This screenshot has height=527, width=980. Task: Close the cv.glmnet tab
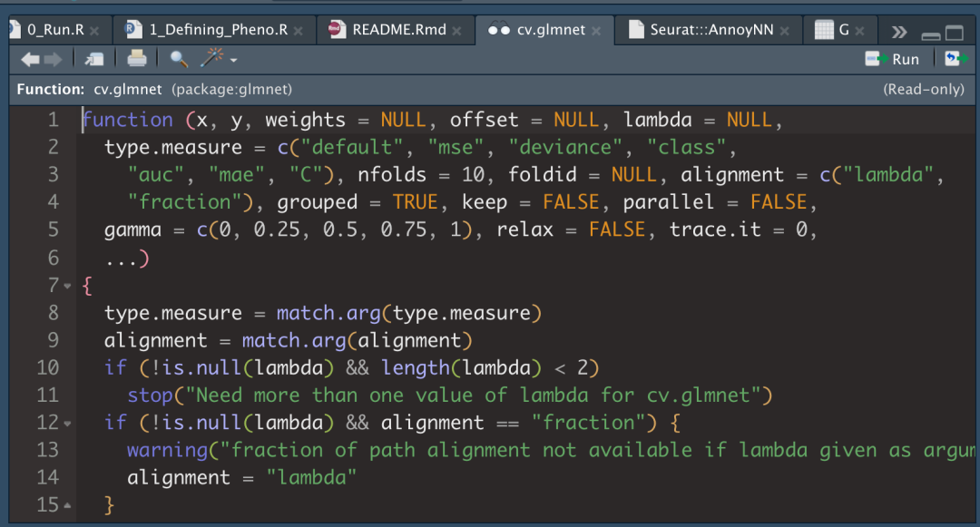tap(596, 31)
